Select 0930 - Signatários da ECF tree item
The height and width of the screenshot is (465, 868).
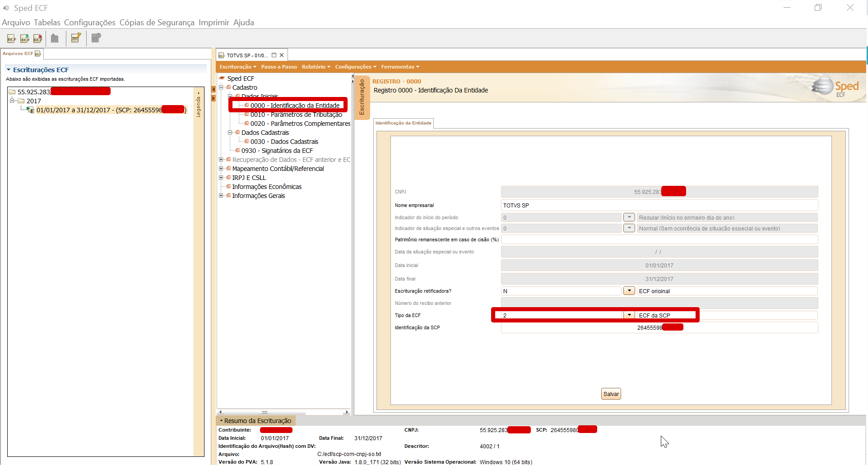pyautogui.click(x=277, y=151)
